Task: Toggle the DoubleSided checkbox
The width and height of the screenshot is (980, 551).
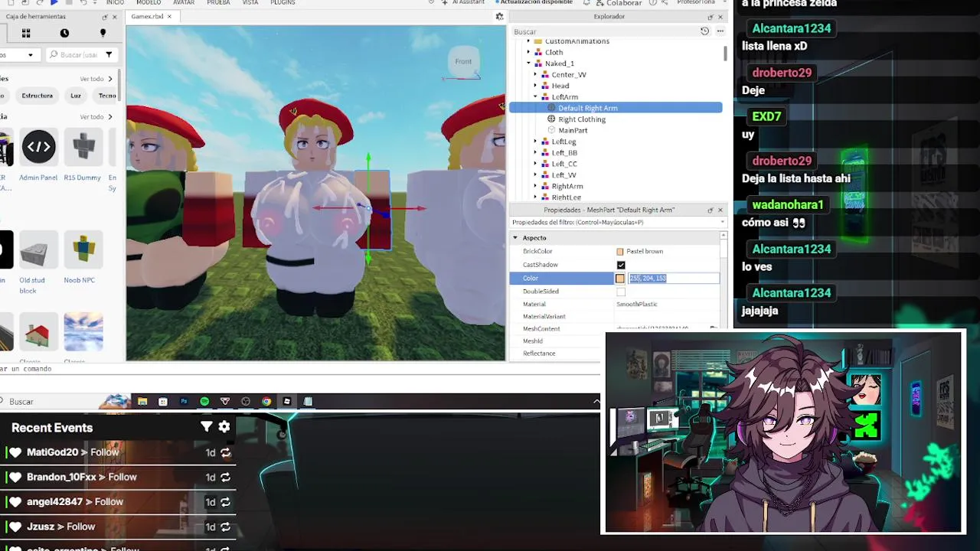Action: [x=621, y=292]
